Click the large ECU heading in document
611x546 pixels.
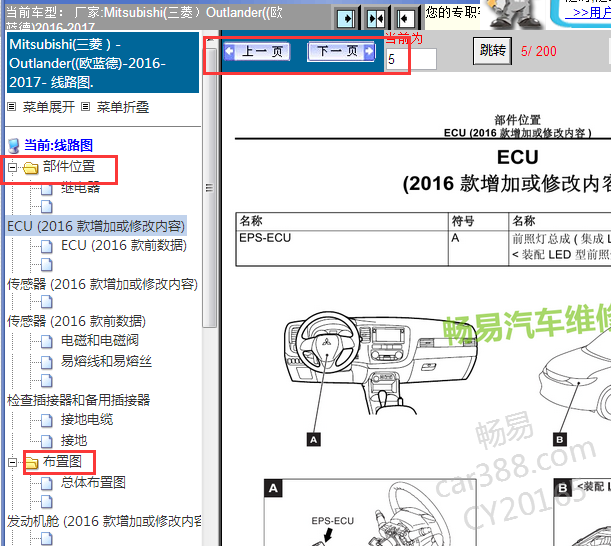point(518,157)
